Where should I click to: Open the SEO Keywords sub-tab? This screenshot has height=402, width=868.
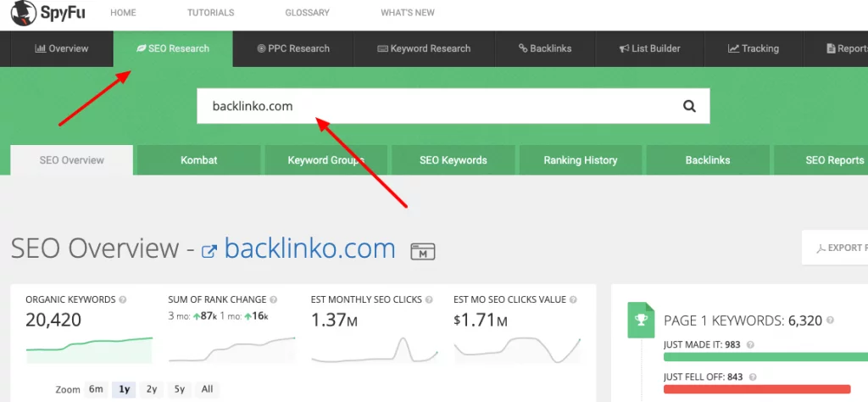[453, 160]
